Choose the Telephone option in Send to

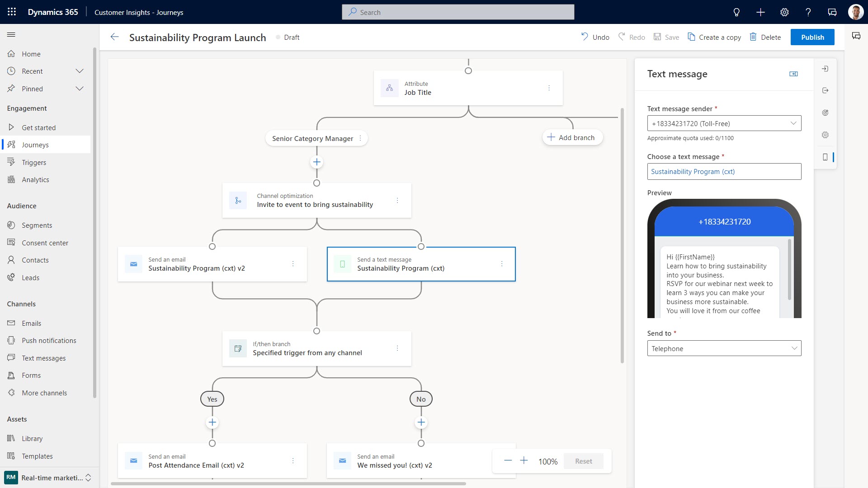click(723, 348)
